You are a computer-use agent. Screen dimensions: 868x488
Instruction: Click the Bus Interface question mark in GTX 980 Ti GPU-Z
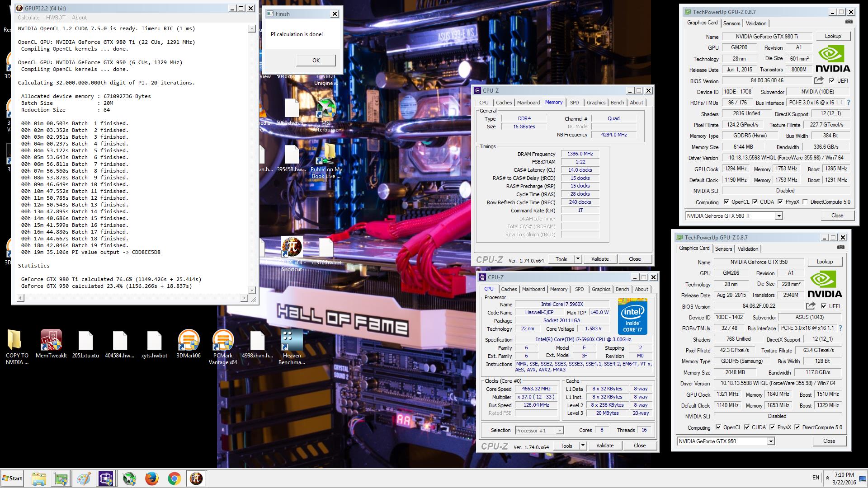coord(848,103)
